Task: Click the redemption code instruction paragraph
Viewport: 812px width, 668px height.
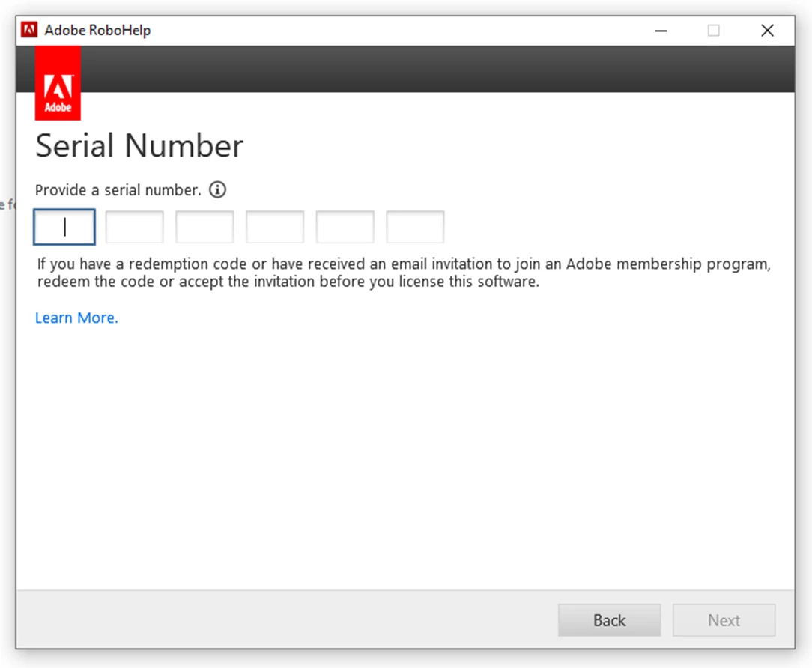Action: click(404, 273)
